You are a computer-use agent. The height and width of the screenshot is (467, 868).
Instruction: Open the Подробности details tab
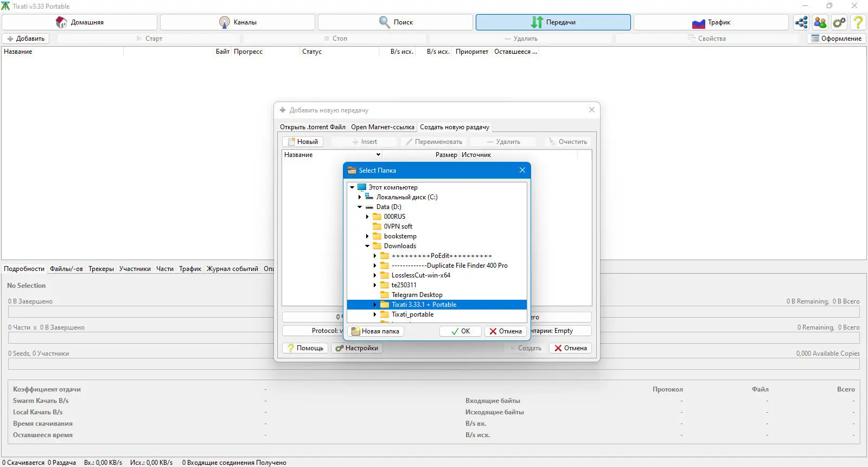pos(24,269)
